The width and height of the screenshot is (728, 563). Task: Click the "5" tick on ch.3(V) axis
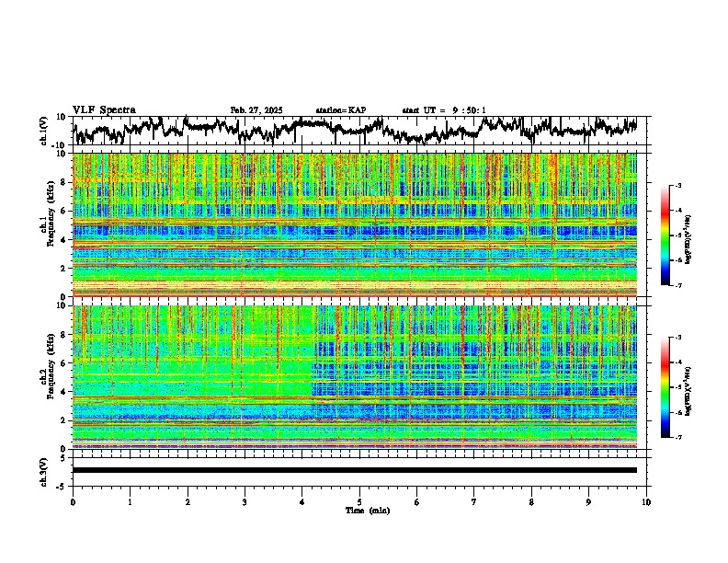click(x=63, y=458)
